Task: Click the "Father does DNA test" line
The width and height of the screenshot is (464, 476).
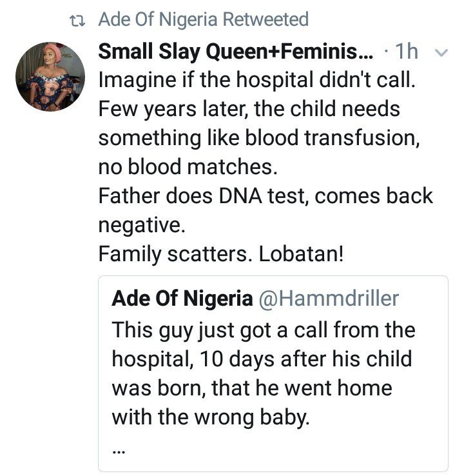Action: [x=266, y=196]
